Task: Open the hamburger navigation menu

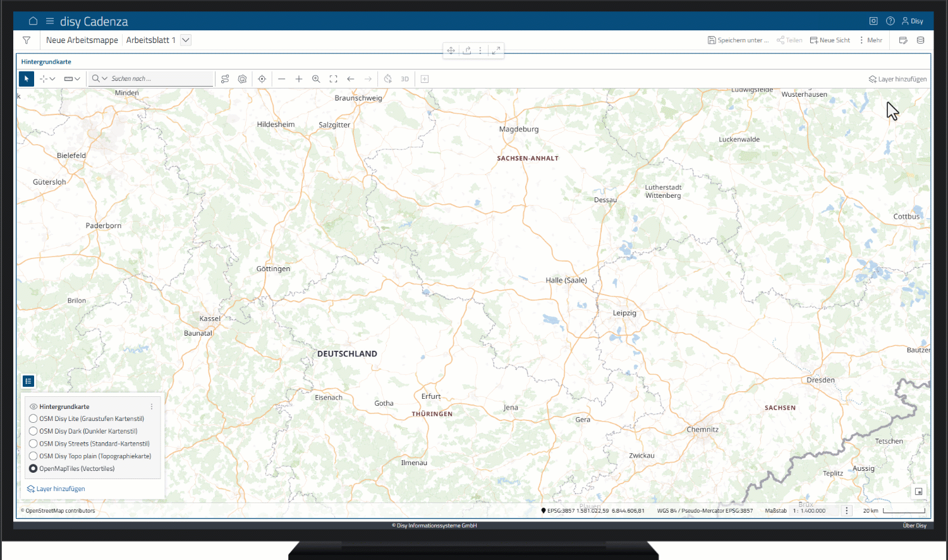Action: coord(50,21)
